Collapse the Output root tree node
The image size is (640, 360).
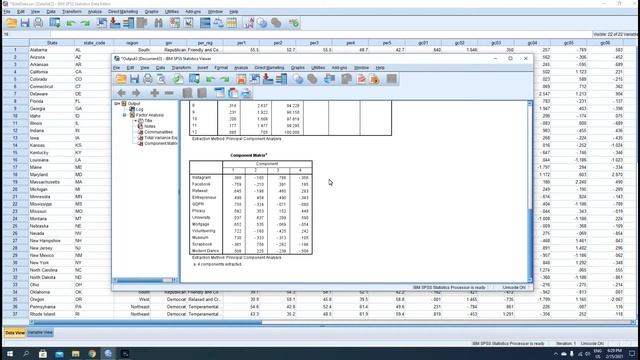(x=116, y=104)
